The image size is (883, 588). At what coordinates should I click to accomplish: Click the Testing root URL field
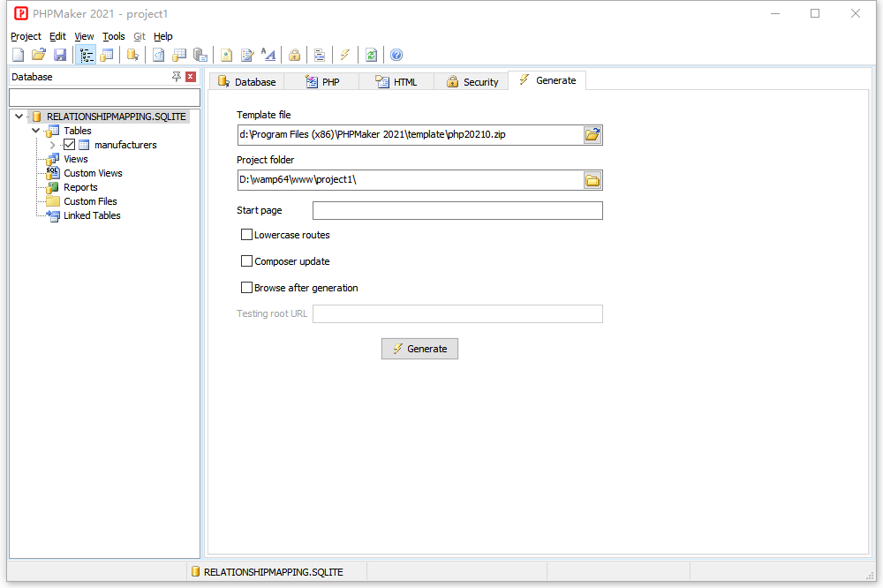(x=457, y=313)
